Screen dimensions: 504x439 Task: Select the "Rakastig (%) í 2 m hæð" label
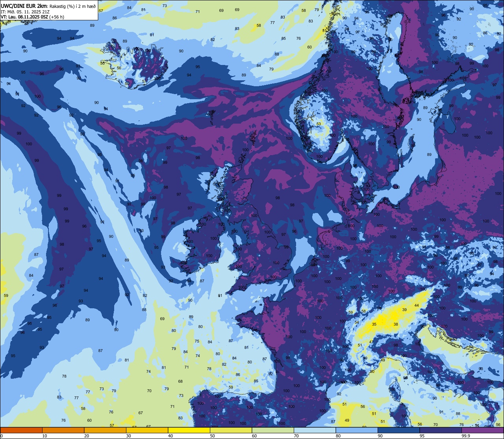(x=72, y=6)
